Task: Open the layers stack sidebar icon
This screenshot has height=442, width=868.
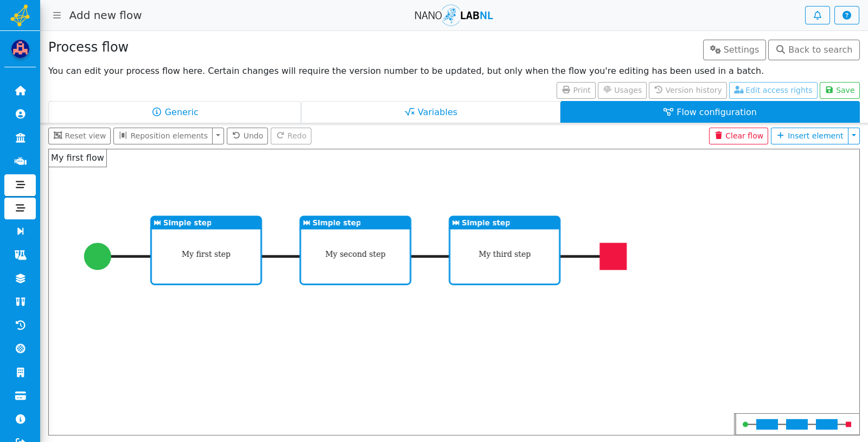Action: point(20,279)
